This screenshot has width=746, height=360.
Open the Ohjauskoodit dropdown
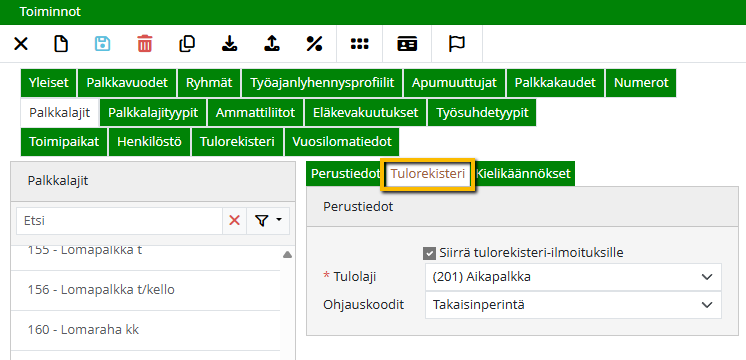coord(573,305)
